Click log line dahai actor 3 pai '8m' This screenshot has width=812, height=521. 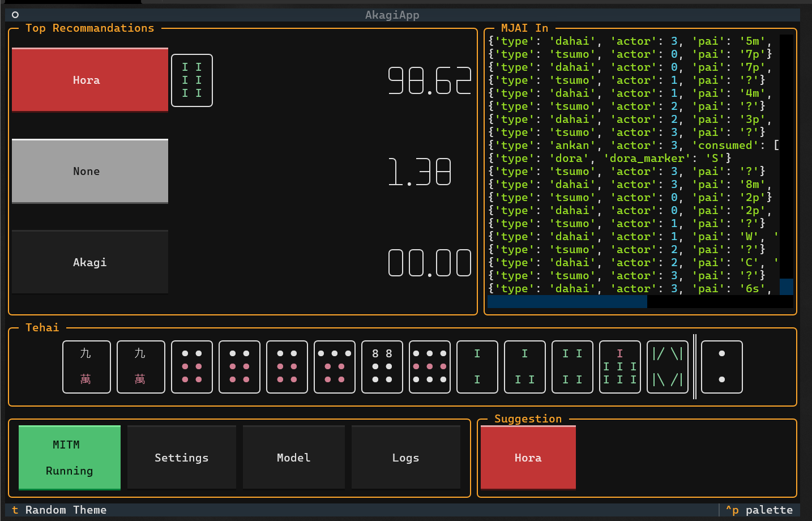pyautogui.click(x=630, y=184)
